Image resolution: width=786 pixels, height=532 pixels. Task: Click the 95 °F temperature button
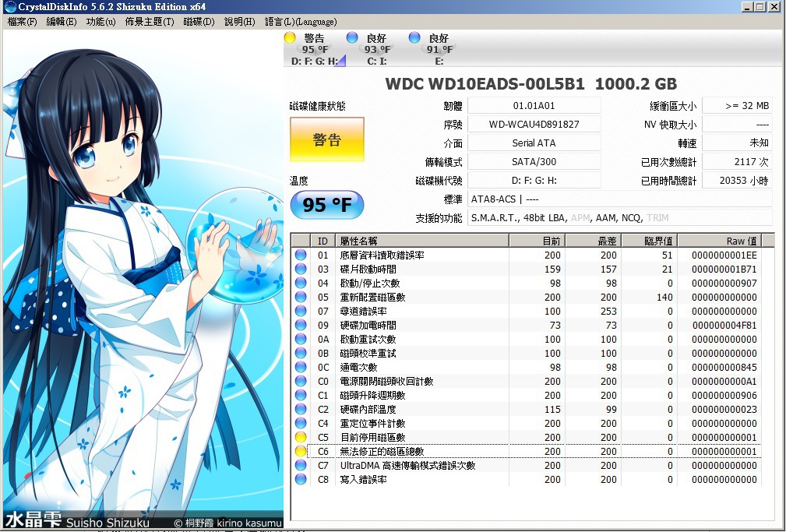coord(327,205)
